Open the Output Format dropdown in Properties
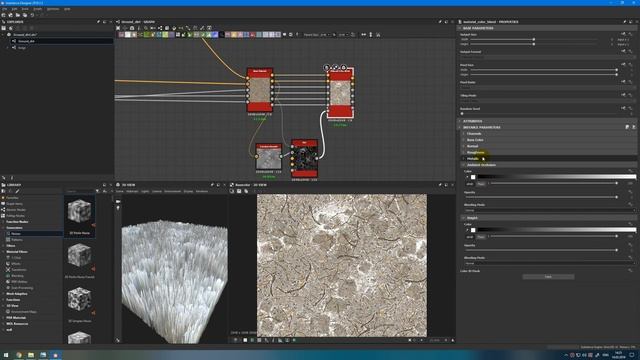 [x=547, y=57]
